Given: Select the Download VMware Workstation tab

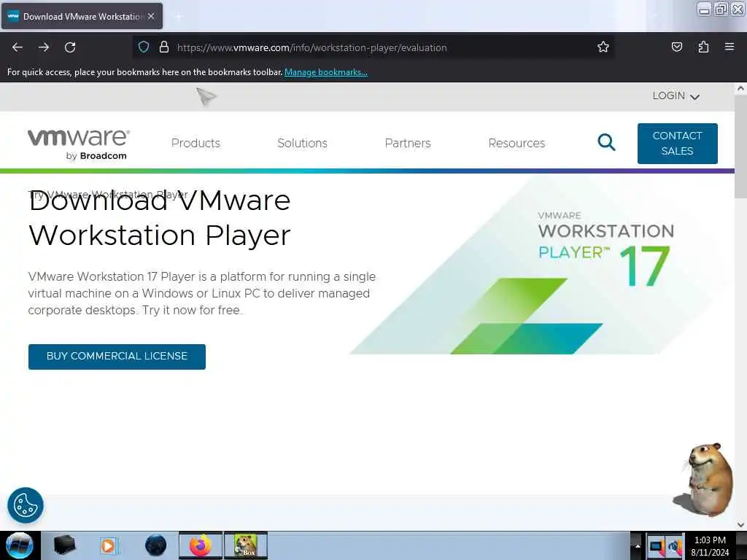Looking at the screenshot, I should point(82,16).
